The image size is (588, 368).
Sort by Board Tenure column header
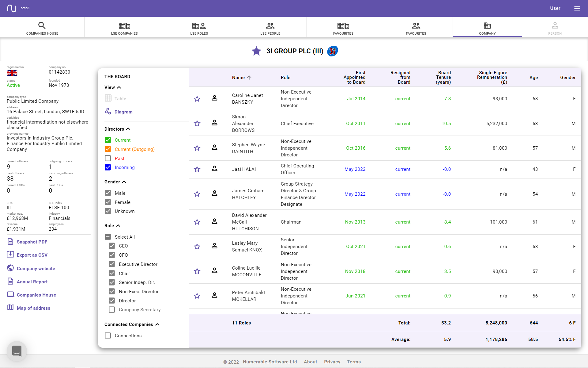[x=443, y=77]
